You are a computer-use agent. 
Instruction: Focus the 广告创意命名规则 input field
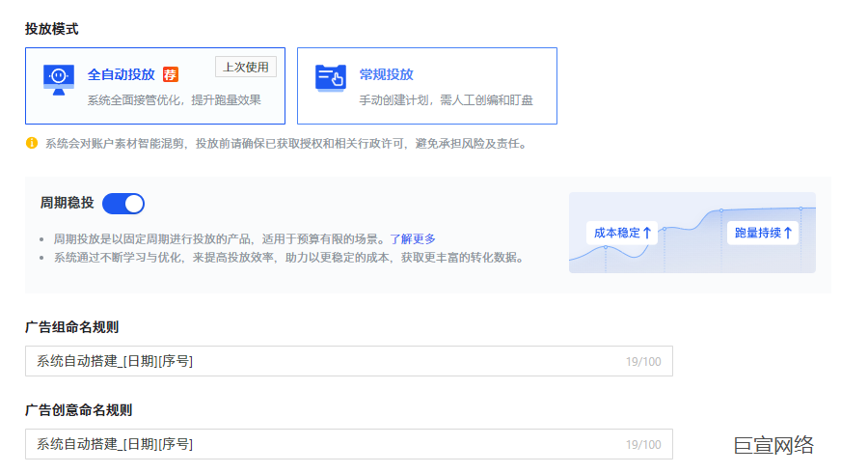click(x=349, y=444)
